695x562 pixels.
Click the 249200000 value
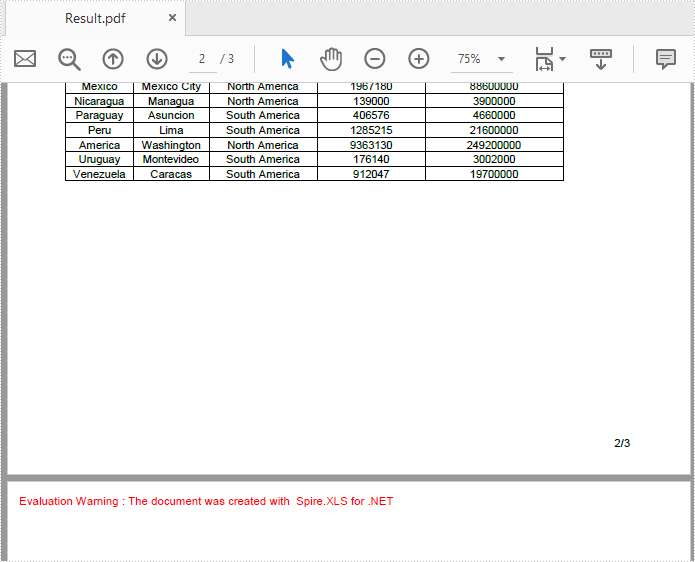[494, 145]
